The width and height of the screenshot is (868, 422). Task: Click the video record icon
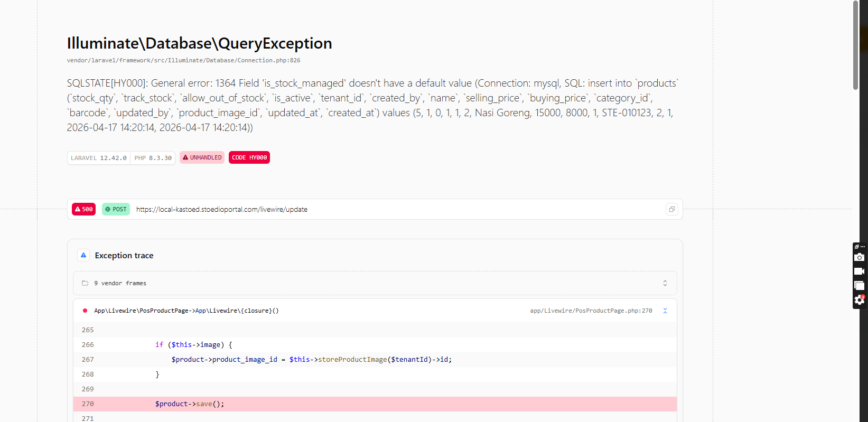[x=859, y=271]
